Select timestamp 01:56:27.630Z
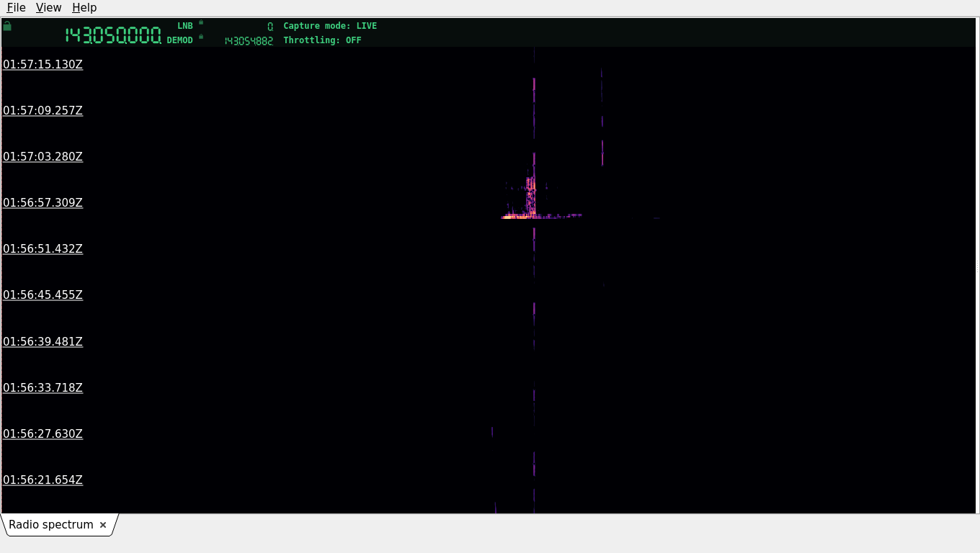980x553 pixels. click(x=43, y=433)
